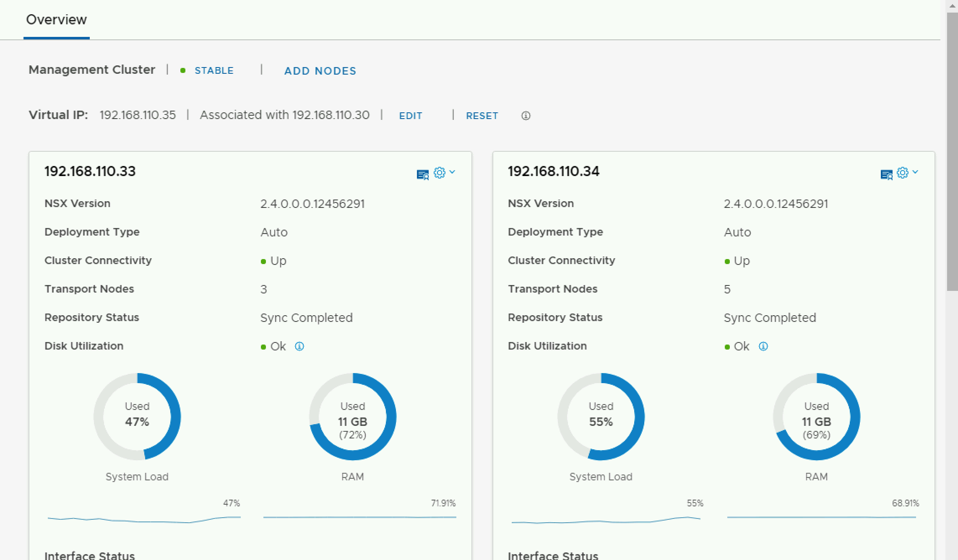Expand chevron beside gear on 192.168.110.34
This screenshot has height=560, width=958.
tap(915, 172)
